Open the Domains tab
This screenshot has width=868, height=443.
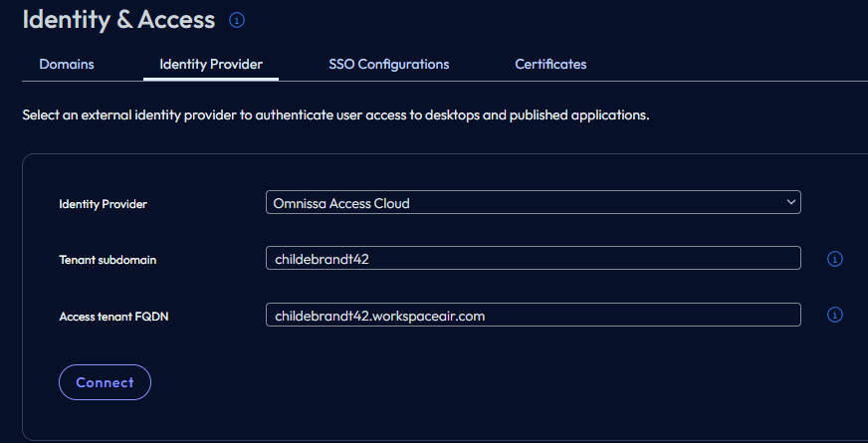[67, 64]
